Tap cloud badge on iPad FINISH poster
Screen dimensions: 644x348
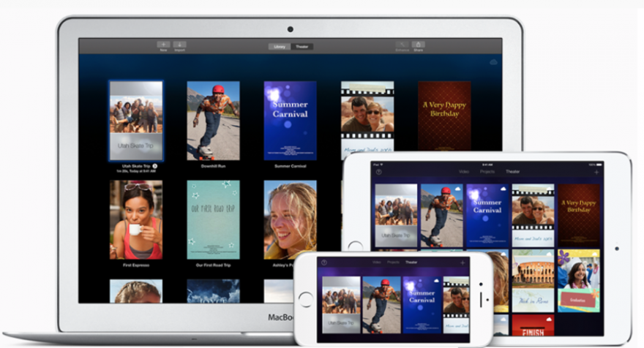549,319
